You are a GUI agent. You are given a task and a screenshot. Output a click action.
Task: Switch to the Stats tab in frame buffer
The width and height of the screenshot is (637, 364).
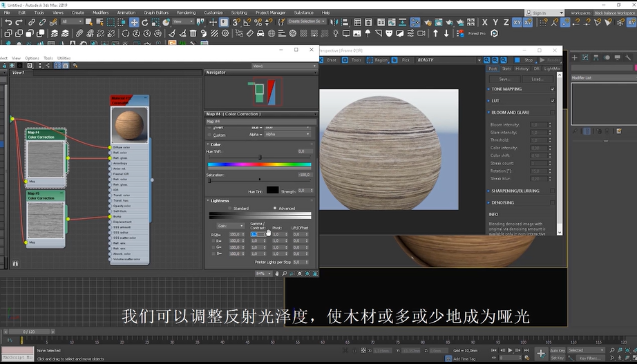506,68
